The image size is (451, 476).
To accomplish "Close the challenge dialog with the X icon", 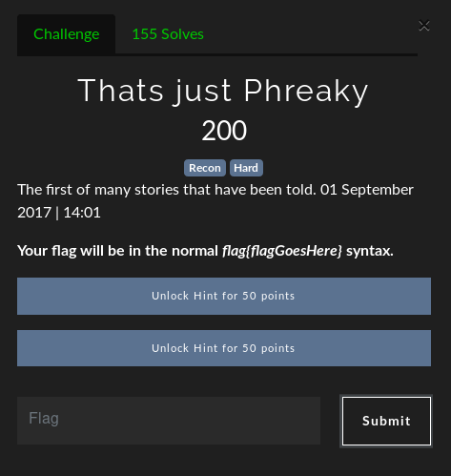I will coord(424,26).
